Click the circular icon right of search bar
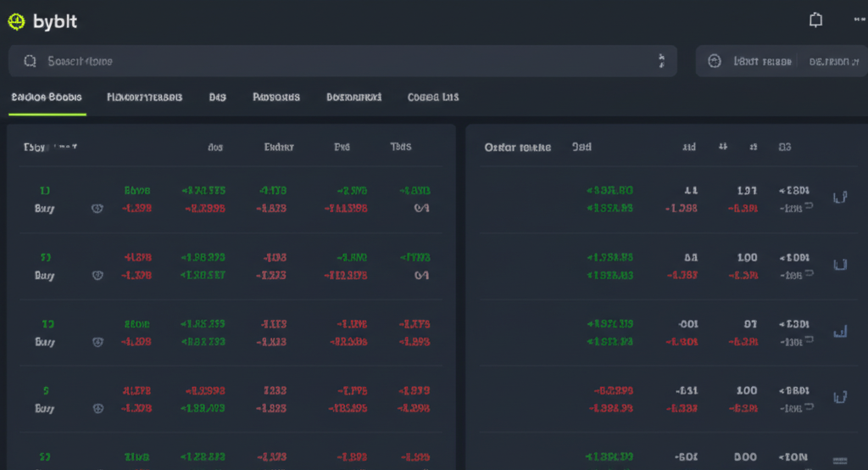The height and width of the screenshot is (470, 868). point(714,61)
